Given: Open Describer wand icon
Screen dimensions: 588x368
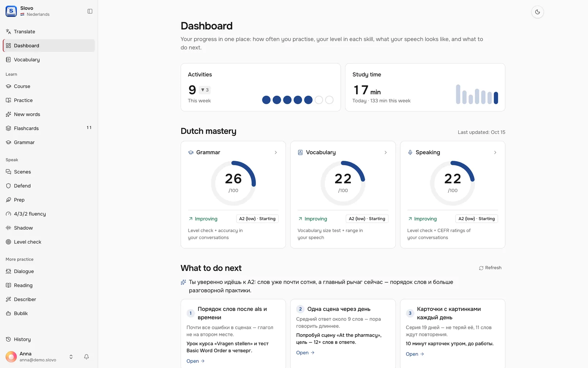Looking at the screenshot, I should click(8, 299).
